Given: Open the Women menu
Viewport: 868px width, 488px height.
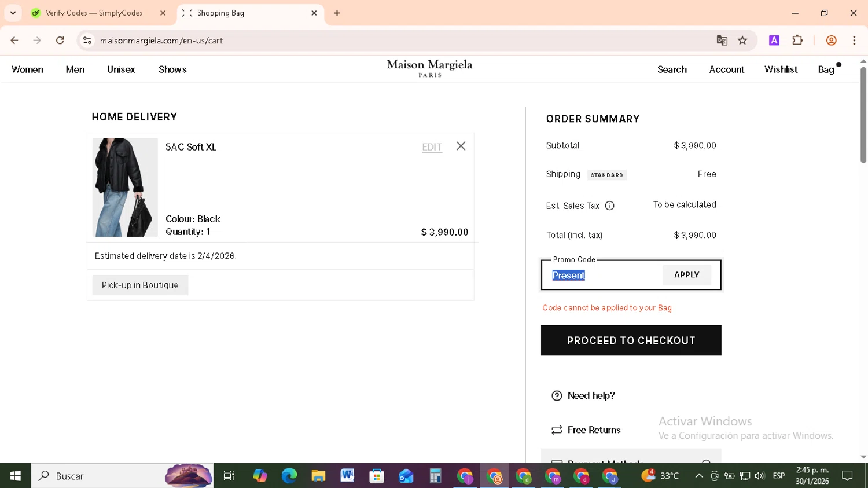Looking at the screenshot, I should [x=27, y=69].
